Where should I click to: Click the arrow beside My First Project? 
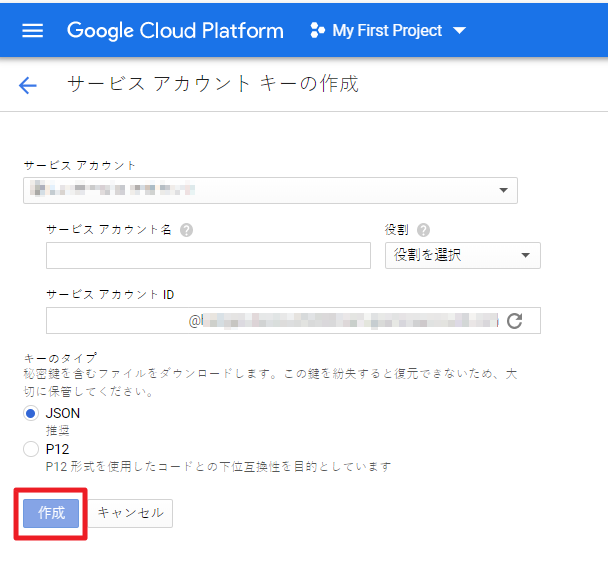(460, 31)
